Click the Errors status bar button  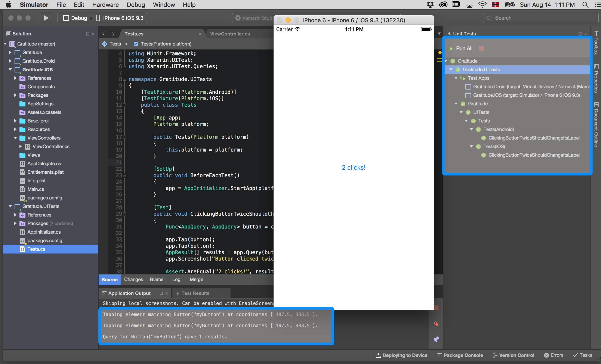554,355
